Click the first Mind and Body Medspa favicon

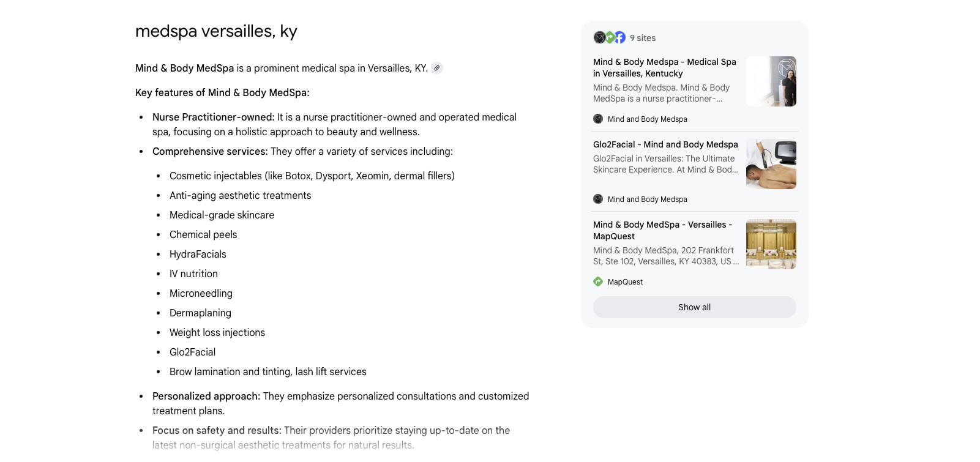pos(598,119)
